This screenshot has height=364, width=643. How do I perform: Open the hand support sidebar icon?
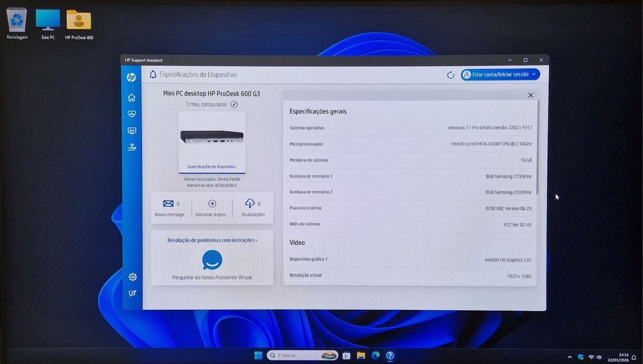coord(132,147)
